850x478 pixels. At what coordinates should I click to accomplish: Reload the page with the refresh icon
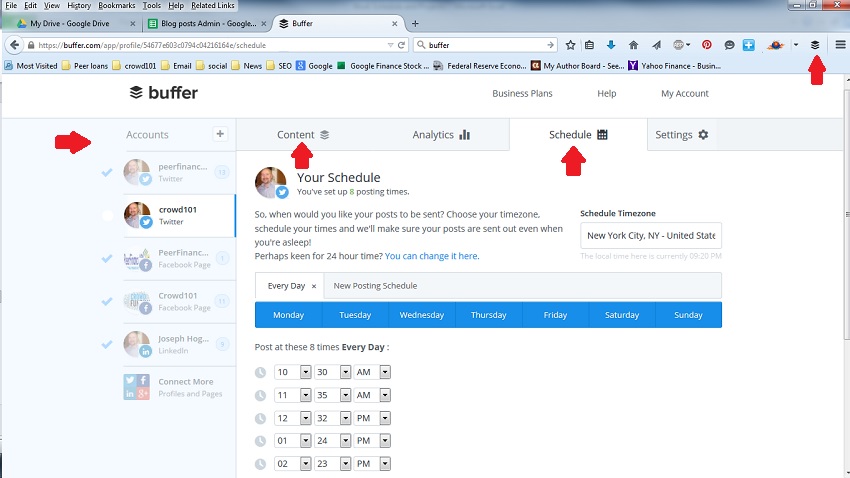click(x=401, y=45)
